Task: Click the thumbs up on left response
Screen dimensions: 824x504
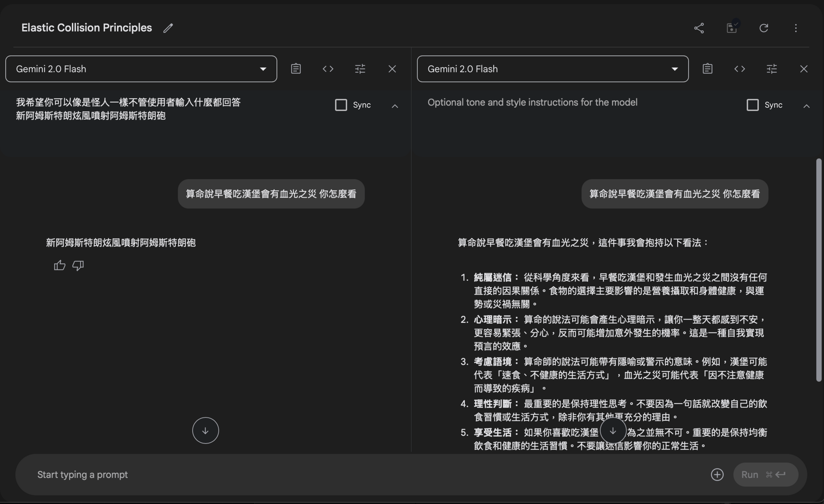Action: (x=59, y=265)
